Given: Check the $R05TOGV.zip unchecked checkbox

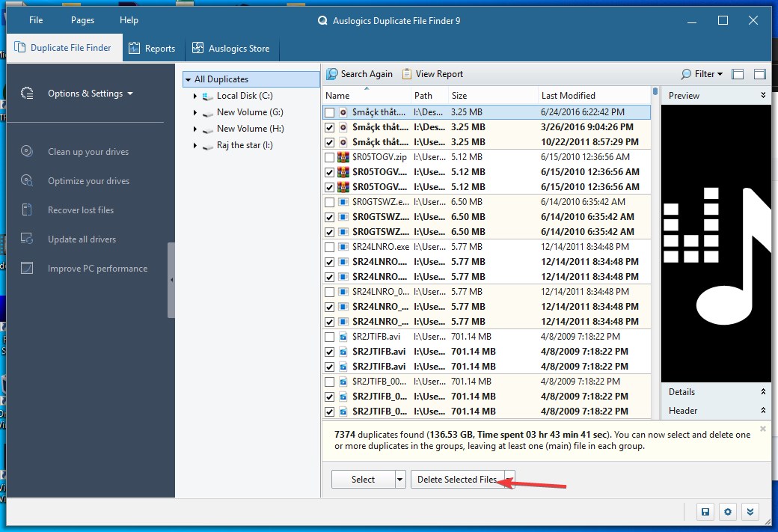Looking at the screenshot, I should tap(329, 157).
